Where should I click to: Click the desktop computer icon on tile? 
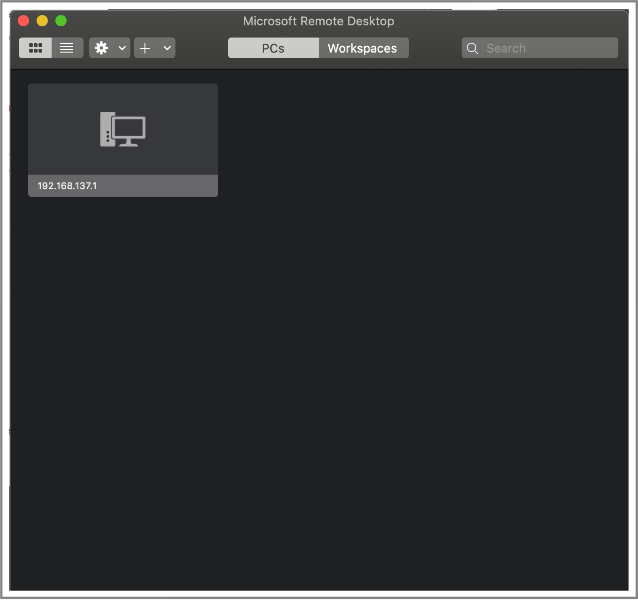pos(122,129)
